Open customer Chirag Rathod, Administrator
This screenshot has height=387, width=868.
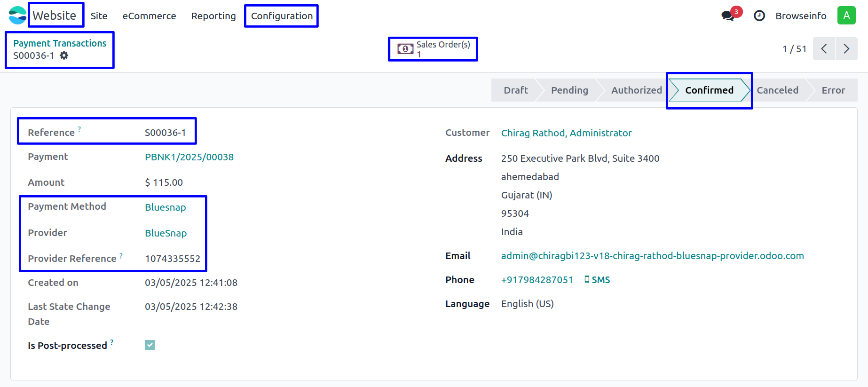pos(566,133)
